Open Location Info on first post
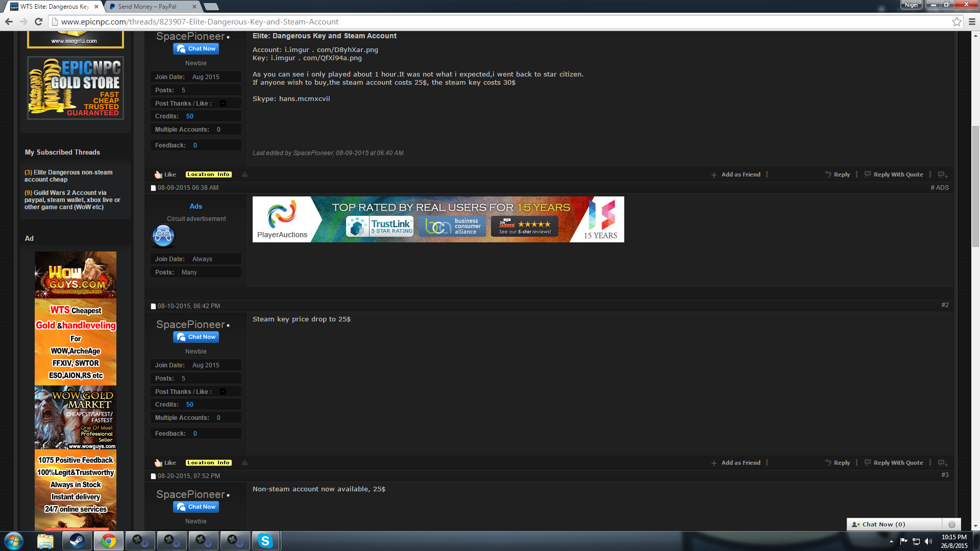980x551 pixels. pyautogui.click(x=208, y=174)
